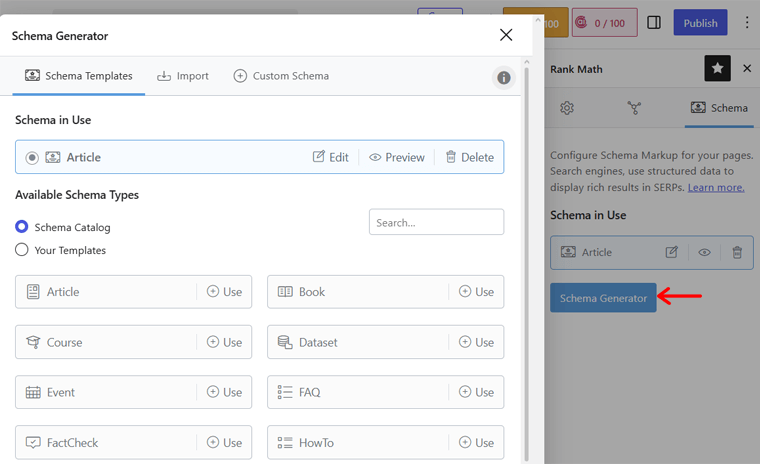The height and width of the screenshot is (464, 760).
Task: Open the Rank Math Schema tab
Action: [x=719, y=108]
